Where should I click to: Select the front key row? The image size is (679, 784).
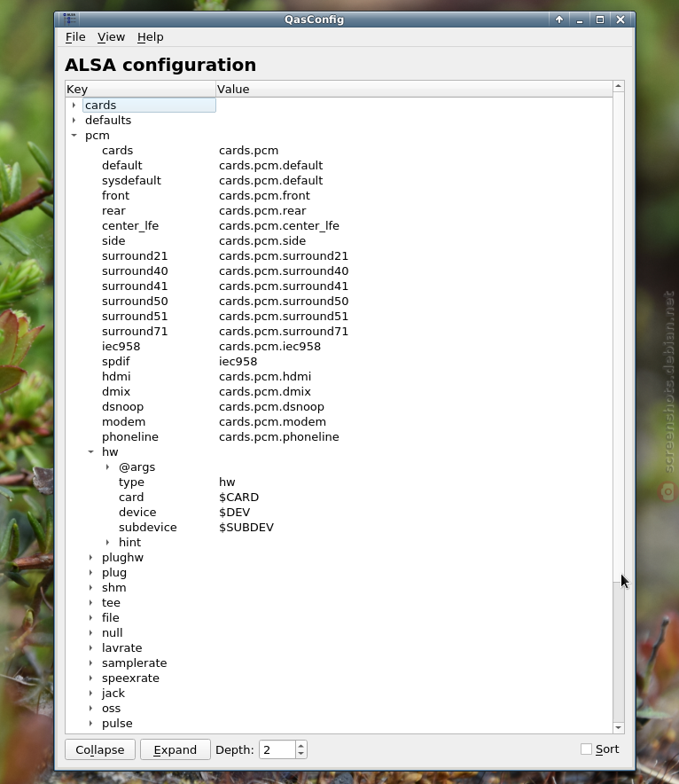click(x=115, y=195)
